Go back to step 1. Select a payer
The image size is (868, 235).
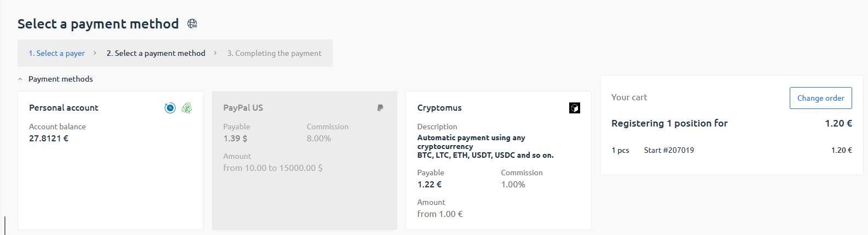[57, 53]
